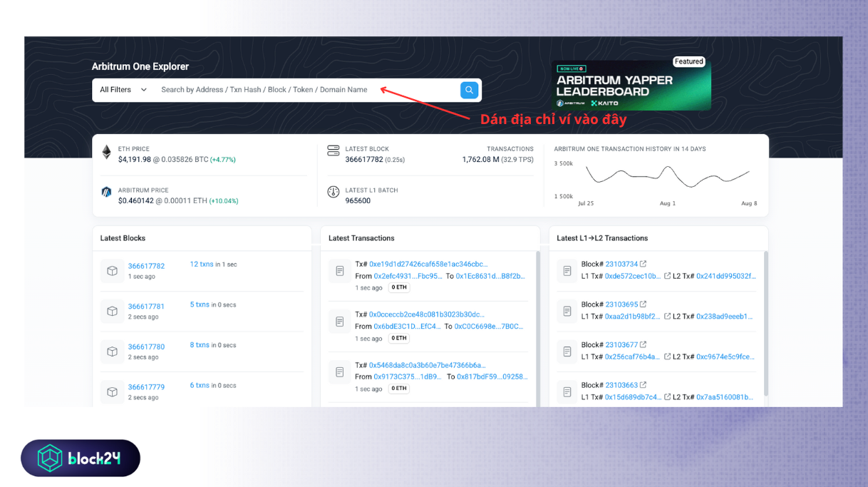
Task: Click external link icon beside block 23103663
Action: pyautogui.click(x=644, y=385)
